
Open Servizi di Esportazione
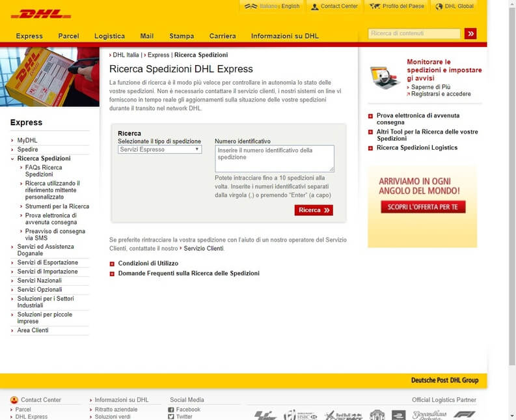click(x=48, y=262)
